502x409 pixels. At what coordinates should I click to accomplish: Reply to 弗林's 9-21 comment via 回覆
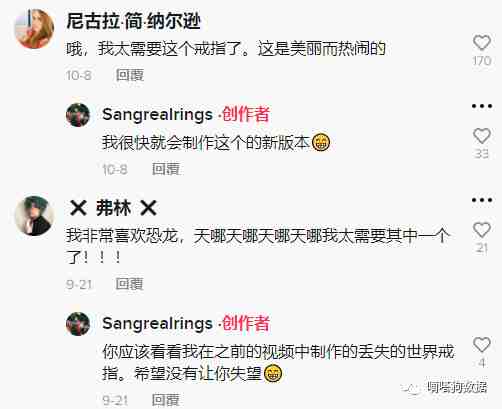130,284
